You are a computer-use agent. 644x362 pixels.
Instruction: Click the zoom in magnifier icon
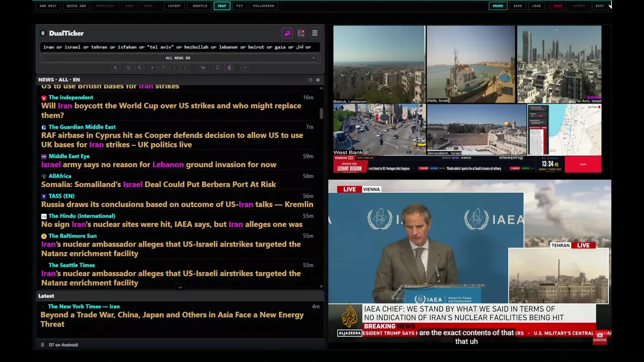pyautogui.click(x=139, y=67)
